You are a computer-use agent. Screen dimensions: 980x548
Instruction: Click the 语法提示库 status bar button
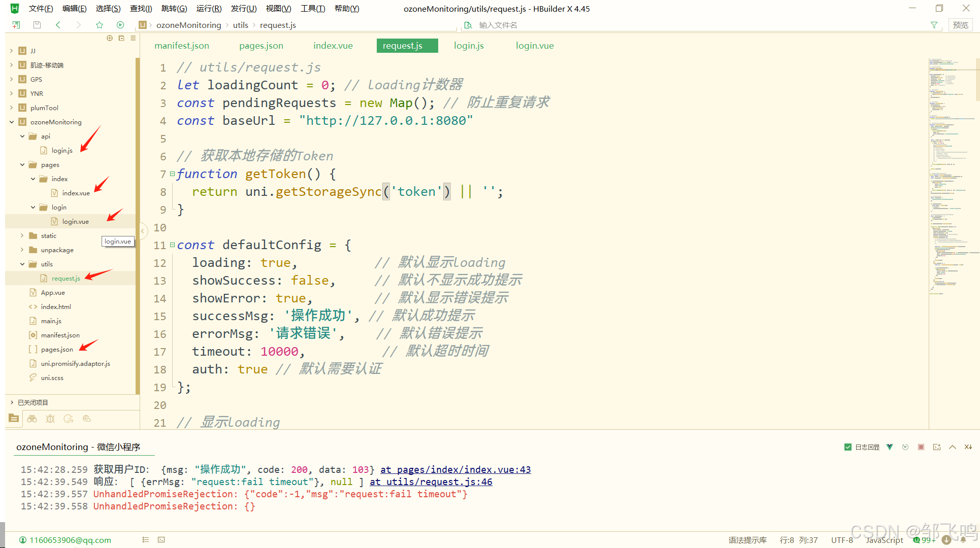click(747, 540)
